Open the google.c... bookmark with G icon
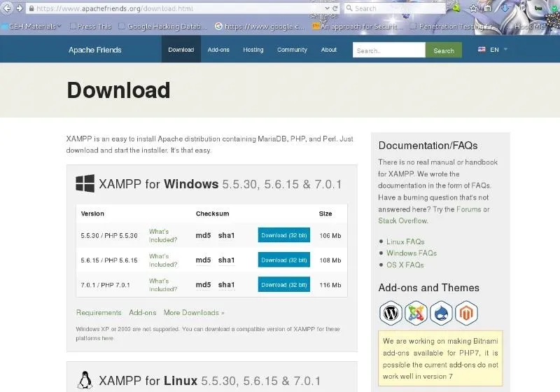Screen dimensions: 560x392 260,26
